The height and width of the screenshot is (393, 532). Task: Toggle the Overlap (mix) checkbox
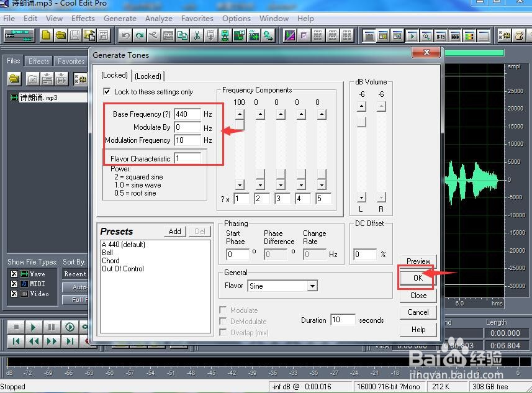223,332
